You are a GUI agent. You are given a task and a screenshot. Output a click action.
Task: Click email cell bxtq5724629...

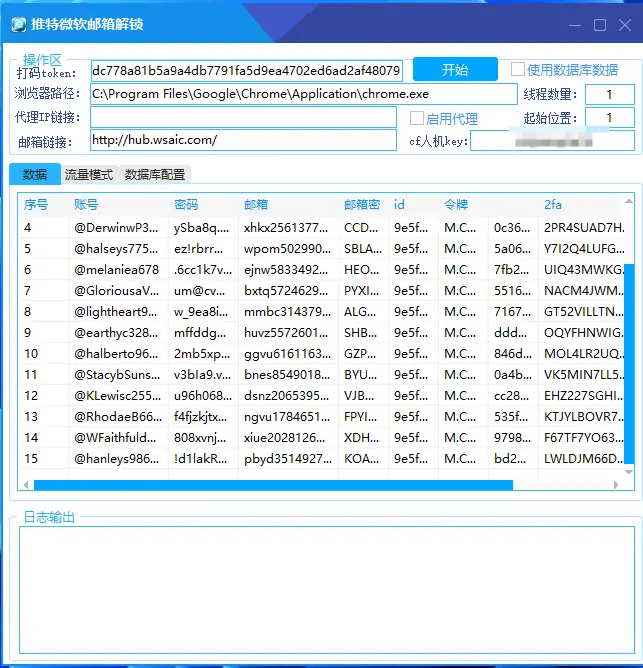click(286, 291)
